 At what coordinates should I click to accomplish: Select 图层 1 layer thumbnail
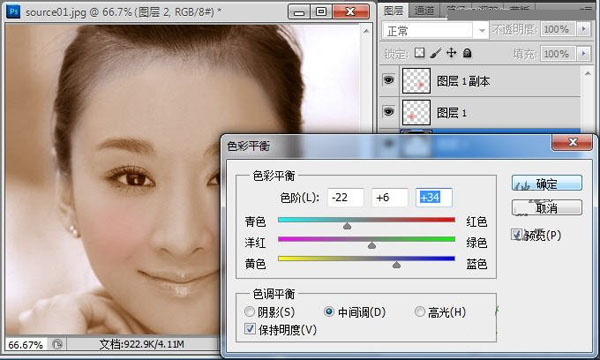coord(416,112)
